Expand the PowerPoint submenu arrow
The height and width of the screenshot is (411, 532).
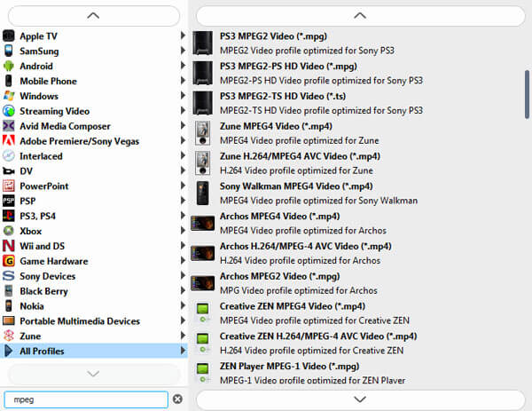tap(183, 186)
